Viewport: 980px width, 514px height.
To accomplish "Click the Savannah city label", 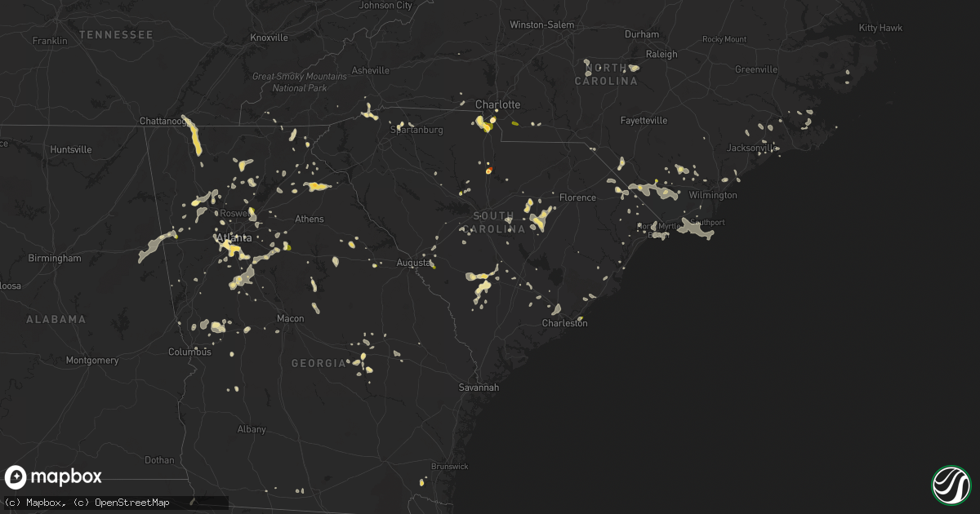I will [478, 388].
